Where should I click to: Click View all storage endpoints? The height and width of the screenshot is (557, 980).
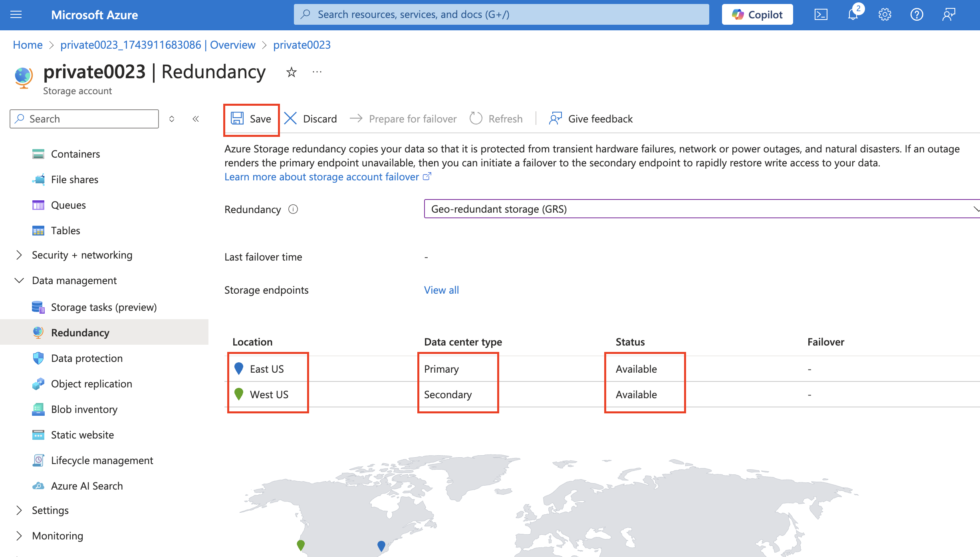coord(441,290)
